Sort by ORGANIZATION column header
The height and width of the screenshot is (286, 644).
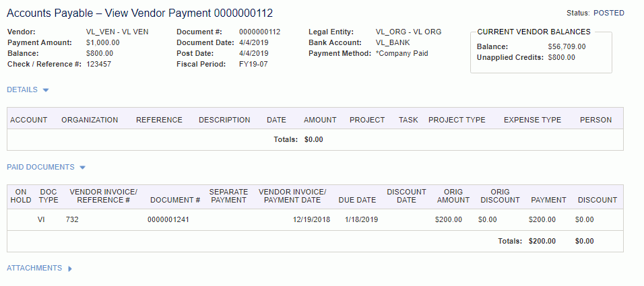[90, 120]
